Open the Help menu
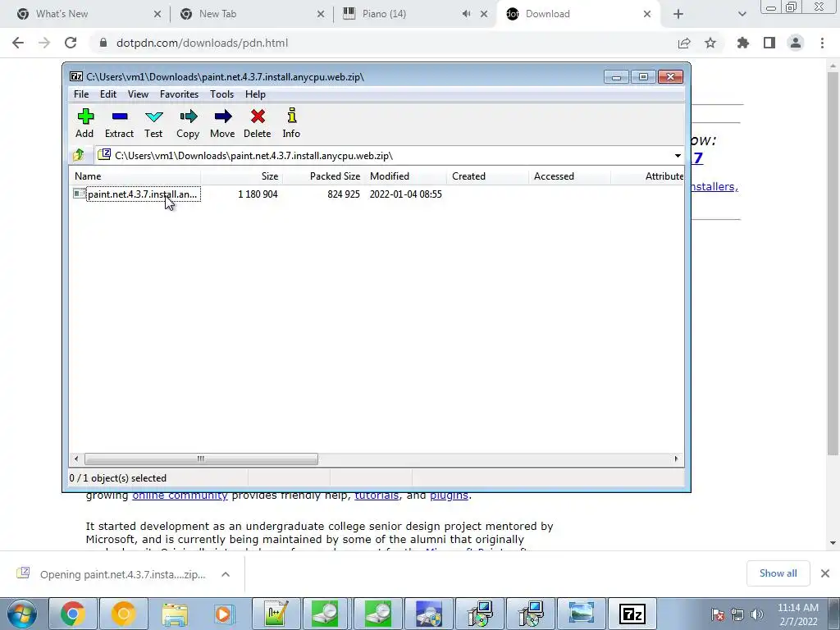 (x=256, y=94)
